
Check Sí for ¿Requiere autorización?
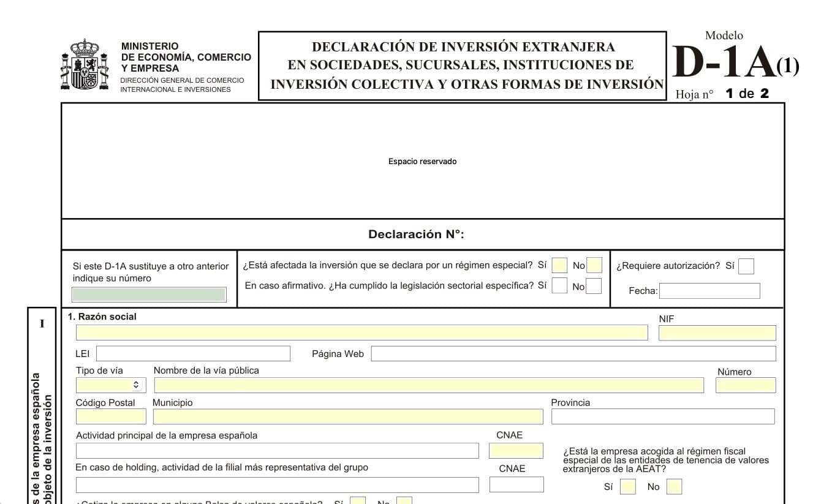click(x=746, y=266)
